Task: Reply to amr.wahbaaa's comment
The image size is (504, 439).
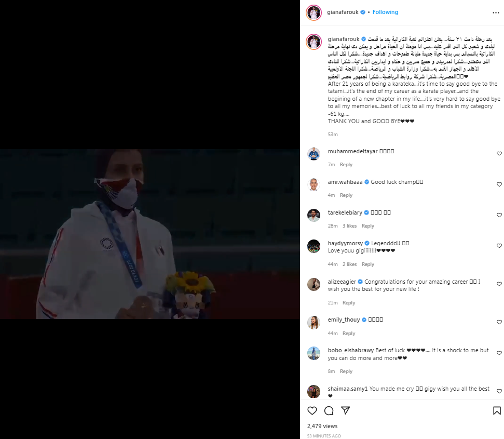Action: 346,195
